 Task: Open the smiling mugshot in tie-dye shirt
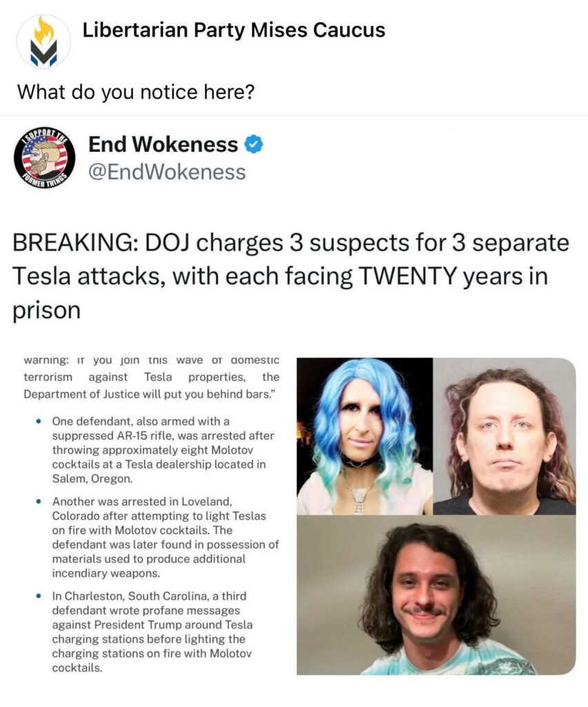[x=436, y=595]
